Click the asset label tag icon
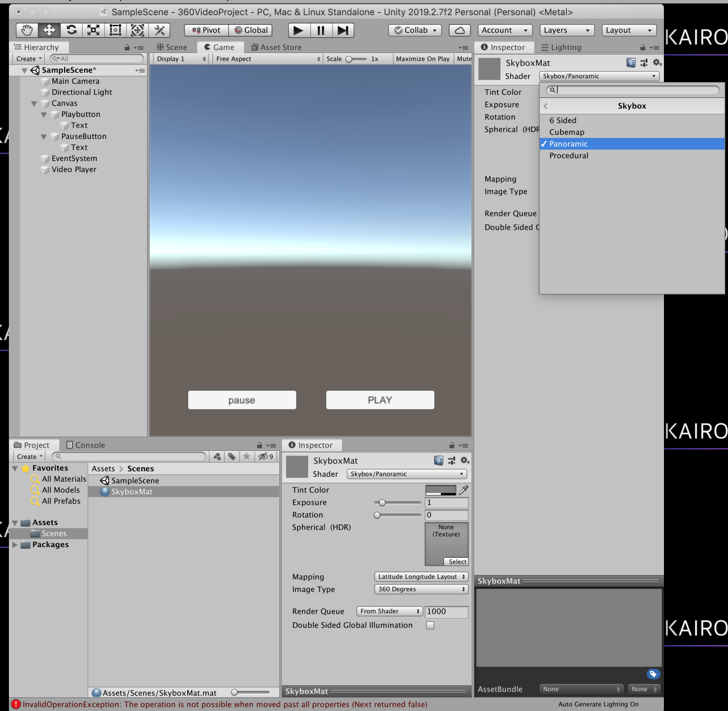Image resolution: width=728 pixels, height=711 pixels. [x=653, y=673]
